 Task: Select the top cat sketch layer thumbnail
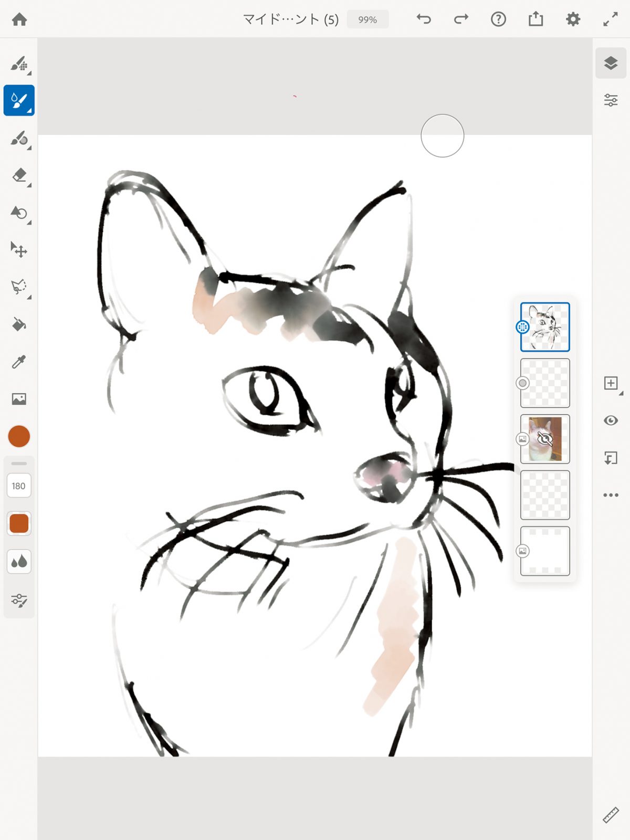pyautogui.click(x=545, y=327)
